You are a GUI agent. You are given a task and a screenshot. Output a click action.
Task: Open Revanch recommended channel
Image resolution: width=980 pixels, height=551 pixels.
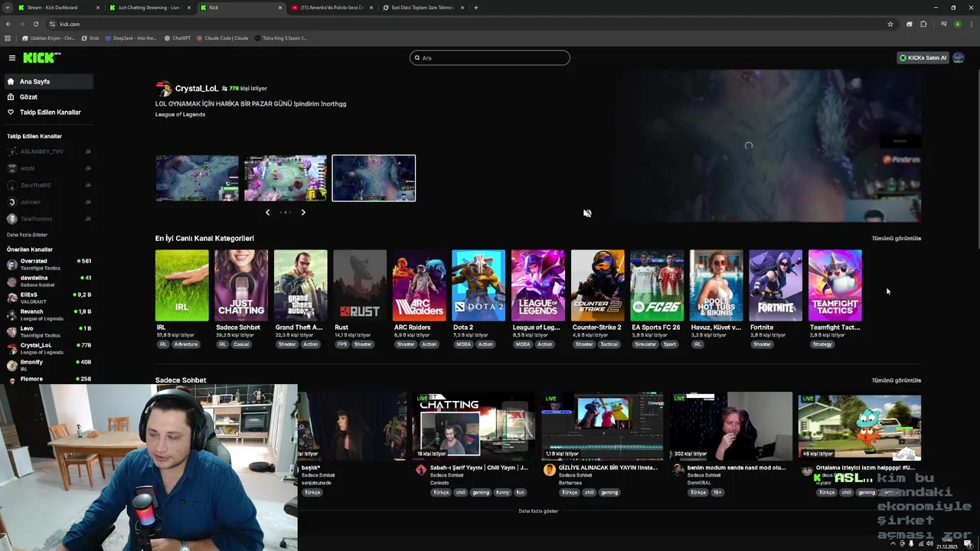[x=47, y=315]
